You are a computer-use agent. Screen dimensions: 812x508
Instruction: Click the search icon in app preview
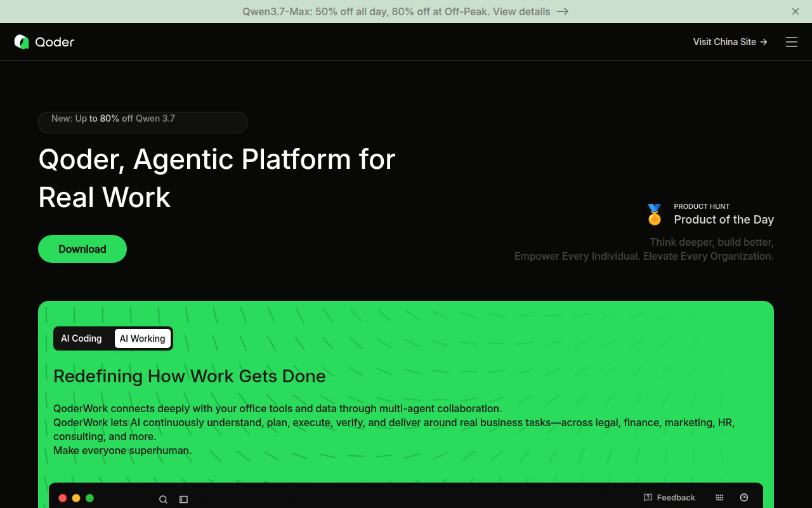point(163,500)
